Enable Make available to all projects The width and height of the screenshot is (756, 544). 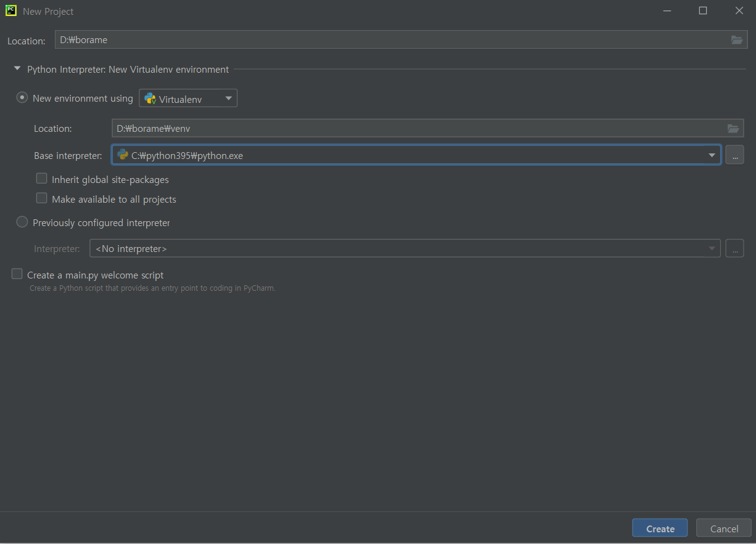coord(41,198)
